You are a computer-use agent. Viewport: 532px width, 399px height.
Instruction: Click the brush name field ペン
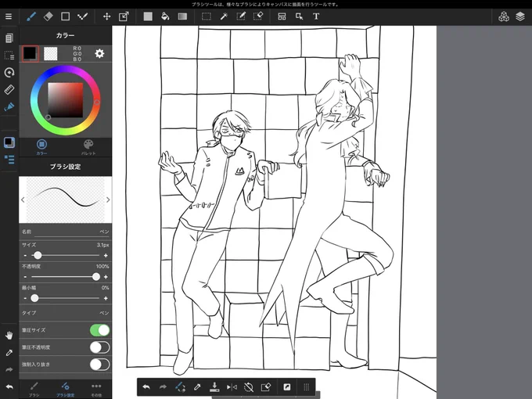(x=65, y=232)
